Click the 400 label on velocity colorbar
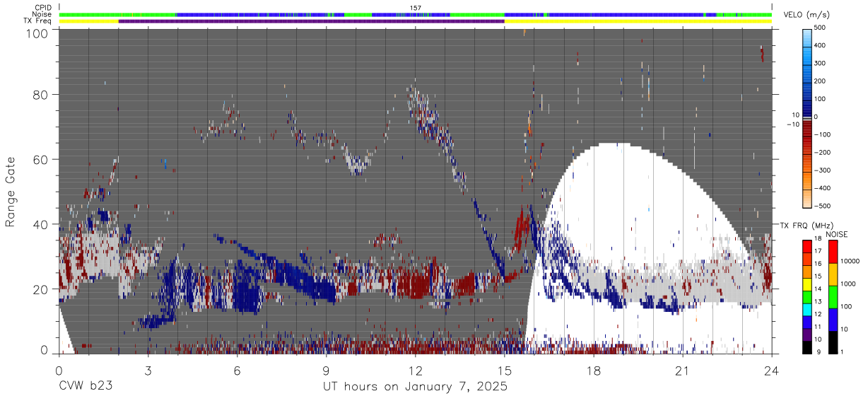Image resolution: width=868 pixels, height=401 pixels. tap(821, 45)
